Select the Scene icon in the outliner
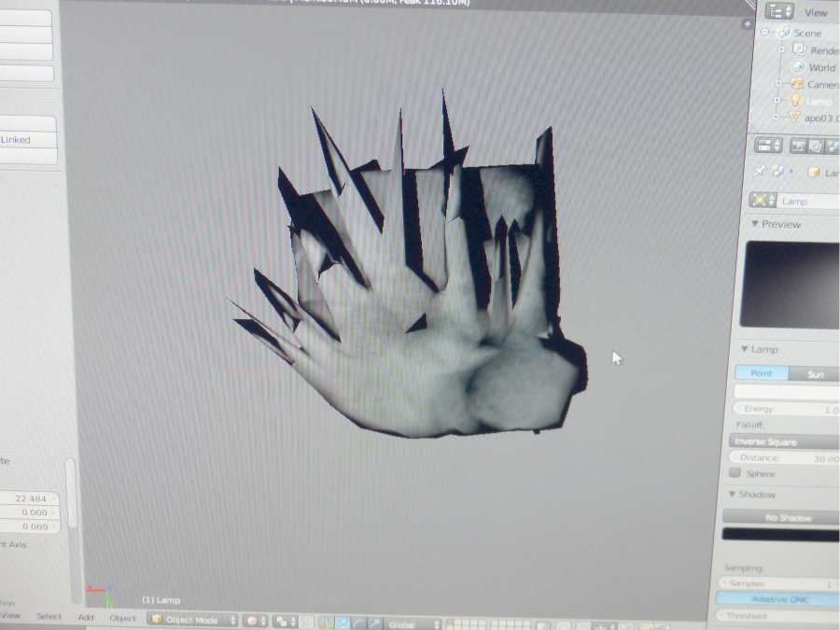This screenshot has width=840, height=630. click(783, 33)
